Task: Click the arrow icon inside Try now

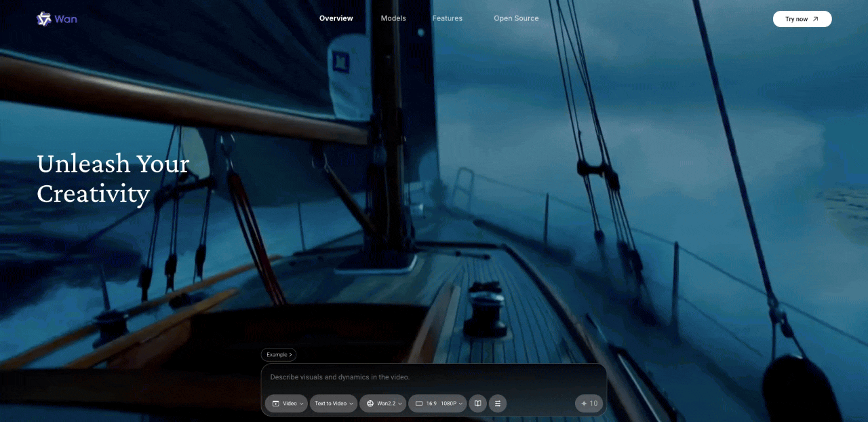Action: tap(815, 19)
